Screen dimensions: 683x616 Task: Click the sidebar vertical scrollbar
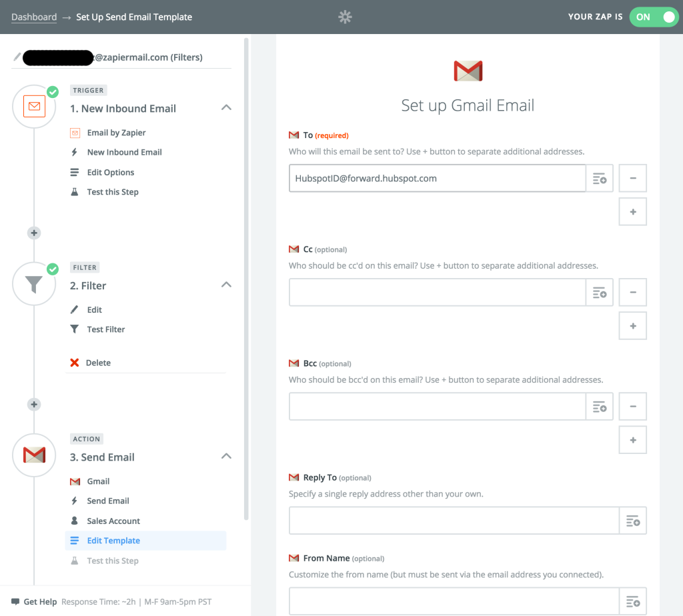(x=246, y=279)
